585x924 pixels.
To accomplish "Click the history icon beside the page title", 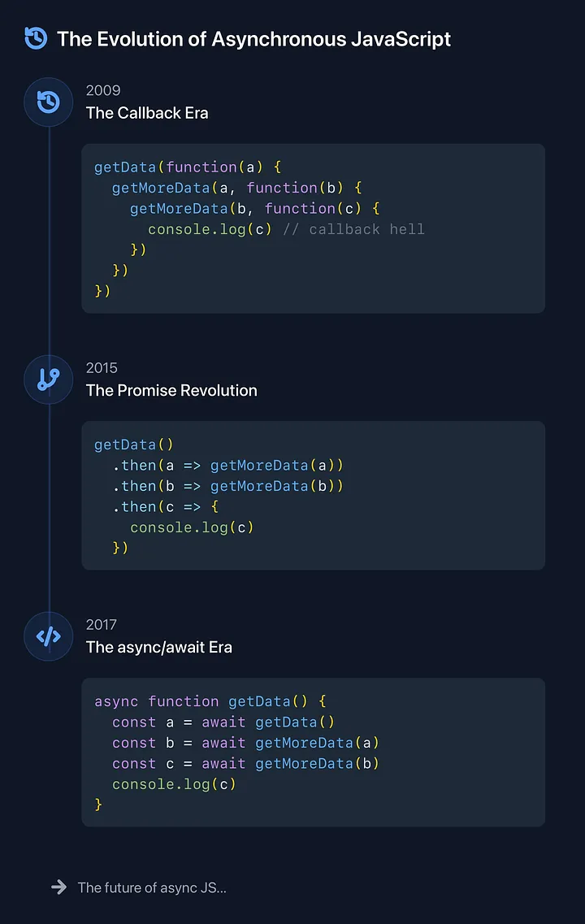I will [36, 38].
